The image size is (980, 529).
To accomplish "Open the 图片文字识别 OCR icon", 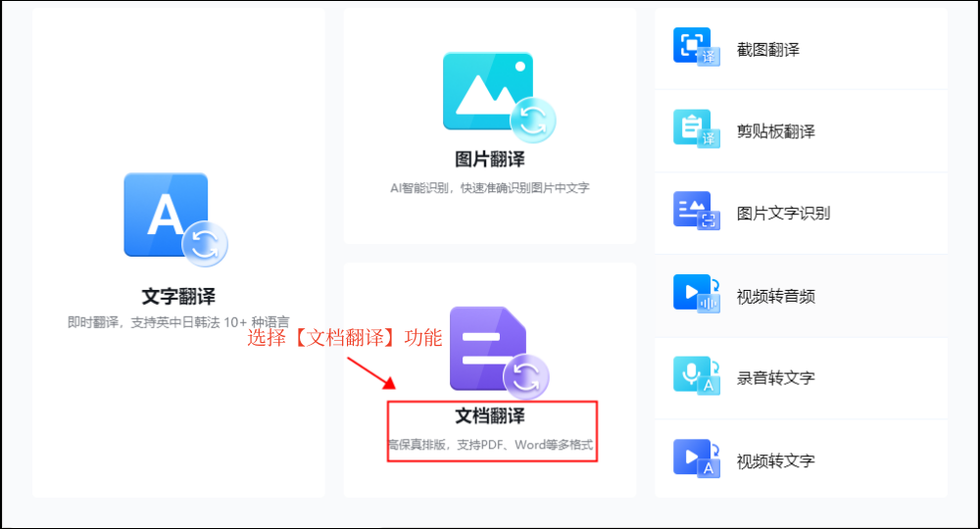I will tap(696, 211).
